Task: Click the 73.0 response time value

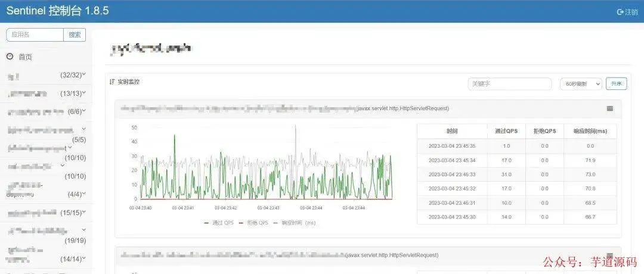Action: [590, 175]
